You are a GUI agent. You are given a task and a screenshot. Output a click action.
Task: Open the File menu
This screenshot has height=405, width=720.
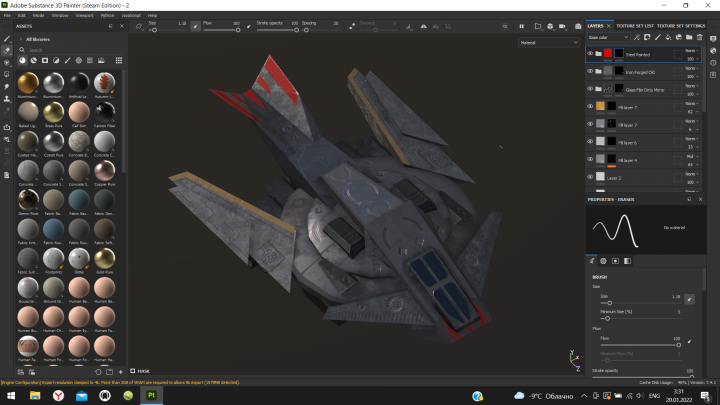[x=7, y=15]
